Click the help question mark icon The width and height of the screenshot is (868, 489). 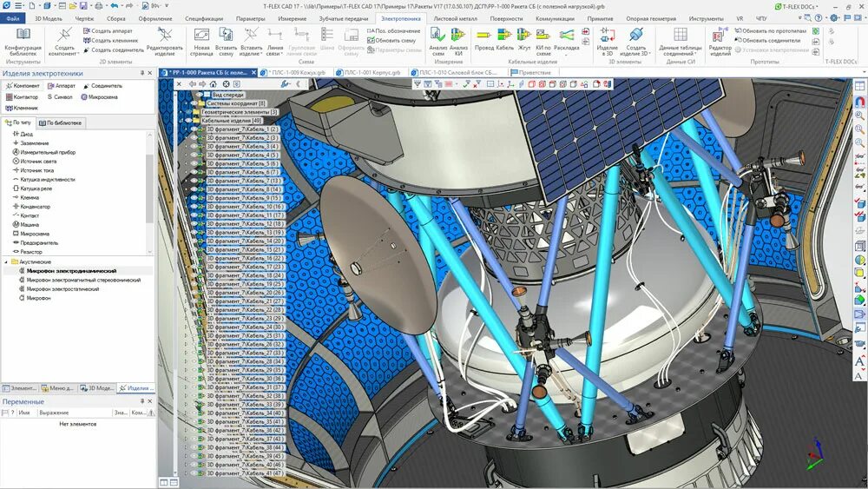click(819, 18)
